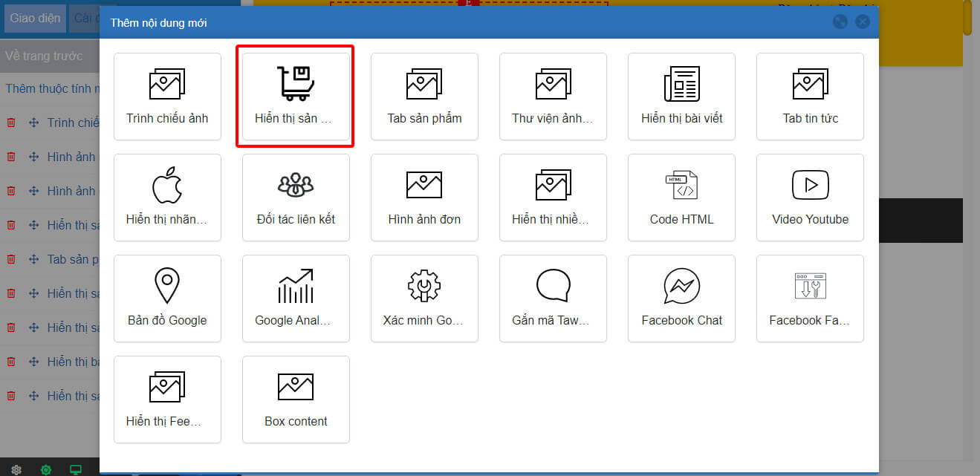Click the Về trang trước link
Screen dimensions: 980x476
pyautogui.click(x=44, y=56)
